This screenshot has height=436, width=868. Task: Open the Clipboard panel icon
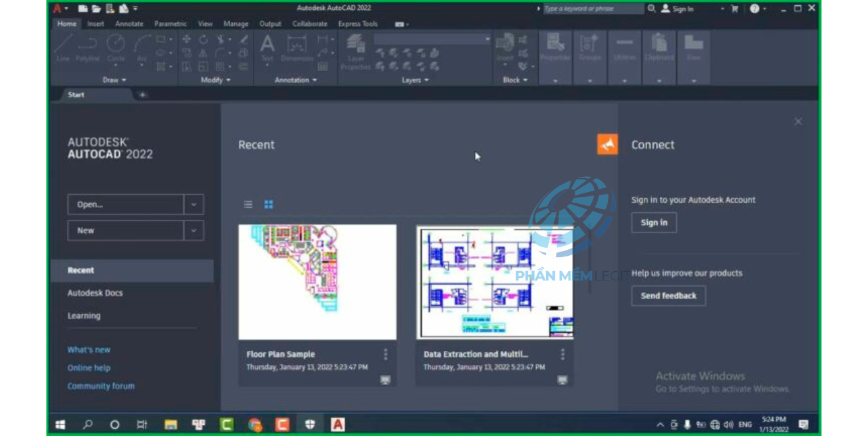(x=659, y=48)
